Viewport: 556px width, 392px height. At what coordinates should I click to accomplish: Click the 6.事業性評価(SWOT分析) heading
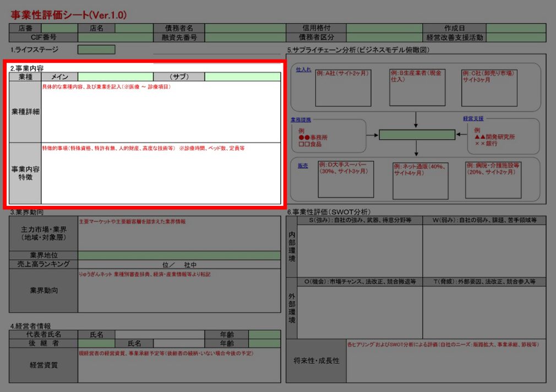coord(329,212)
